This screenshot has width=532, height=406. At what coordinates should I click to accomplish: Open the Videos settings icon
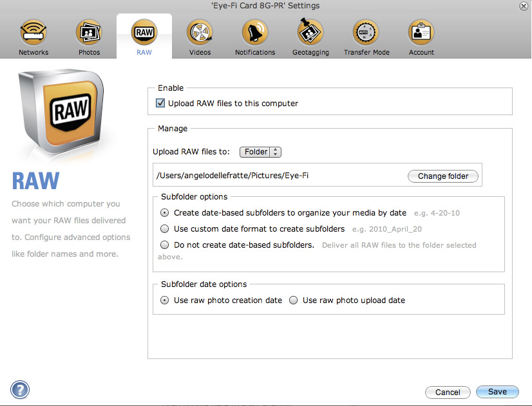(x=200, y=32)
